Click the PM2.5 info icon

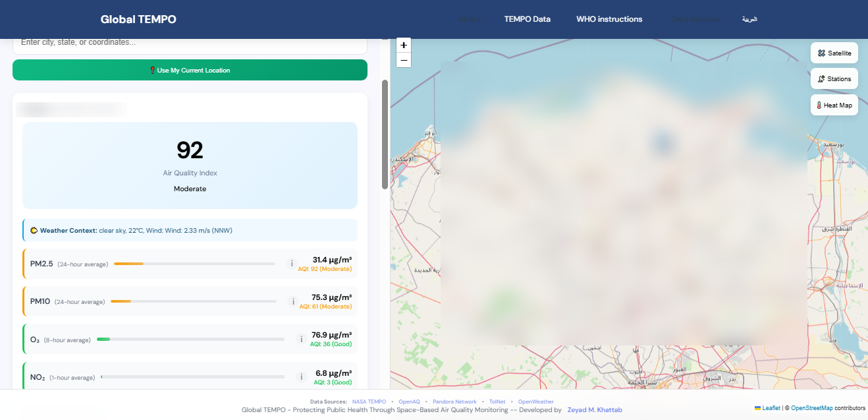[x=292, y=264]
